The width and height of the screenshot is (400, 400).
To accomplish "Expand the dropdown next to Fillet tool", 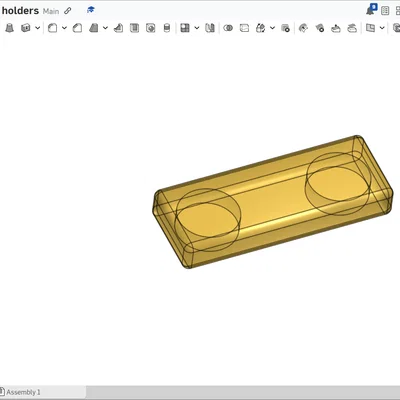I will tap(64, 28).
